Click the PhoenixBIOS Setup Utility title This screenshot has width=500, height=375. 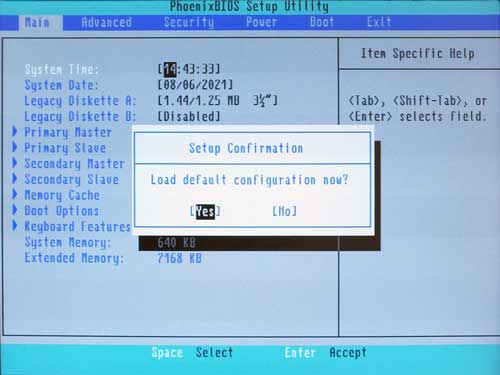click(249, 6)
